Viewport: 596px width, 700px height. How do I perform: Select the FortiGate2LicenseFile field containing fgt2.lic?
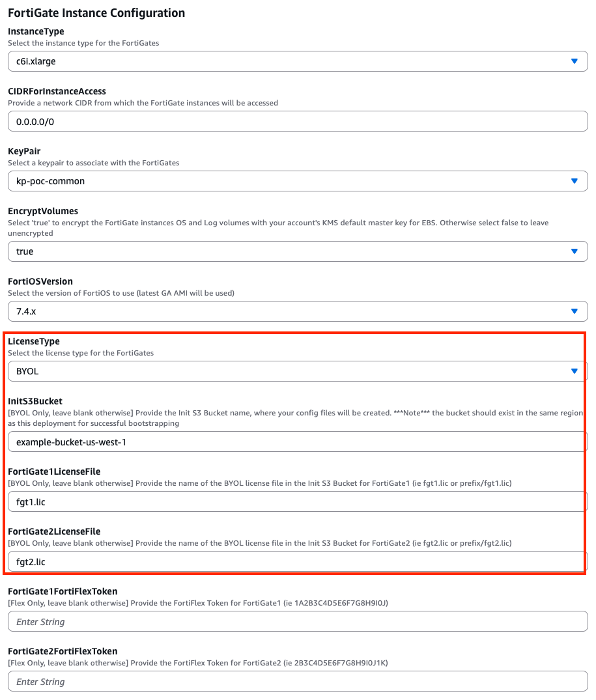point(298,561)
